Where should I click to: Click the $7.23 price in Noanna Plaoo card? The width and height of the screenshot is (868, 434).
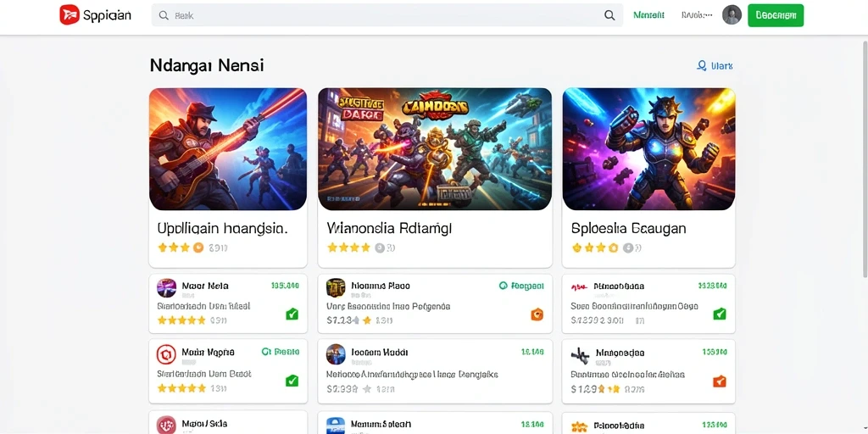340,320
